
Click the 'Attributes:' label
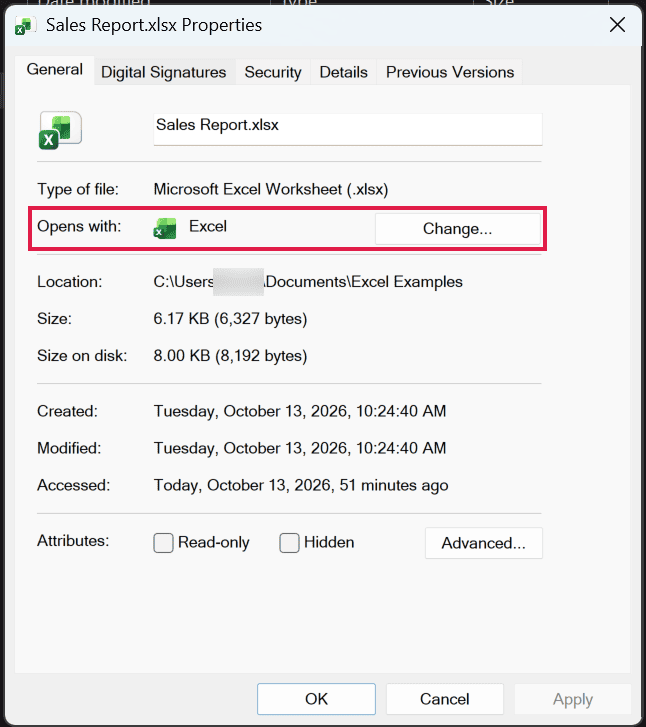click(x=73, y=541)
